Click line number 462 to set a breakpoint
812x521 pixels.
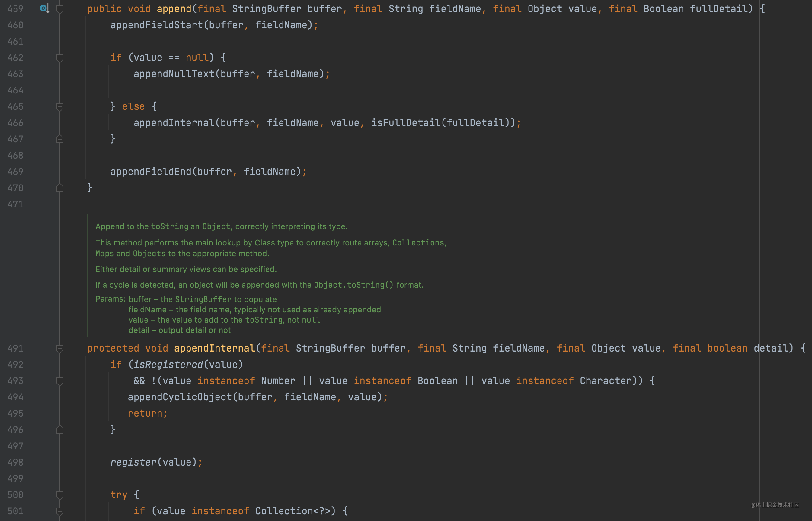(x=15, y=58)
